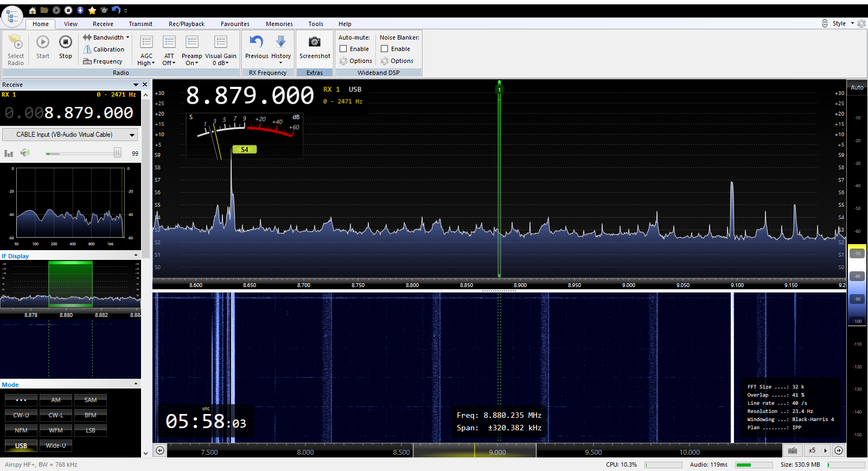Select CW-U demodulation mode
Viewport: 868px width, 471px height.
coord(21,415)
